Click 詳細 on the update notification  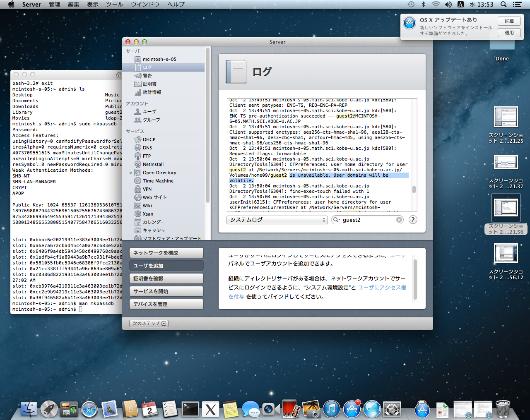pos(509,21)
